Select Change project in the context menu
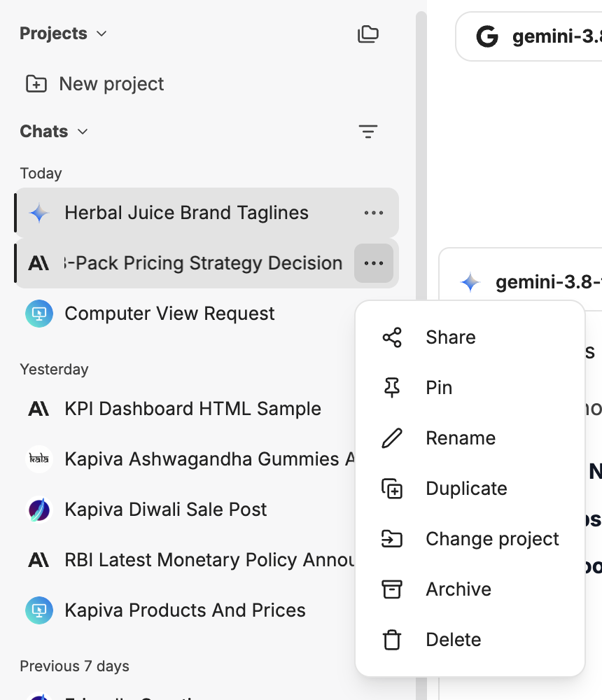This screenshot has height=700, width=602. [x=470, y=539]
